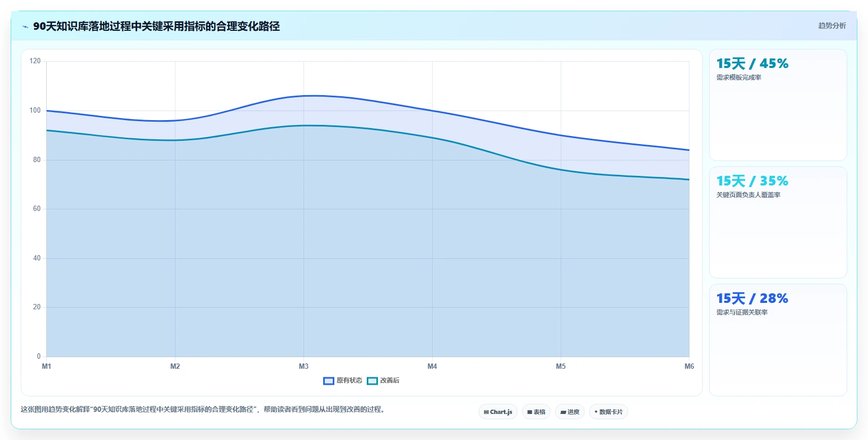Select the 15天 / 35% metric card value

pos(752,181)
